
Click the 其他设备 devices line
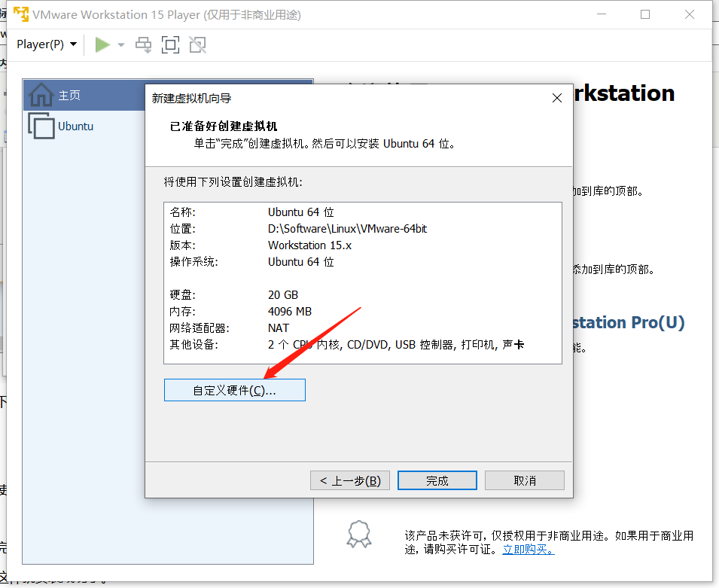pos(346,344)
